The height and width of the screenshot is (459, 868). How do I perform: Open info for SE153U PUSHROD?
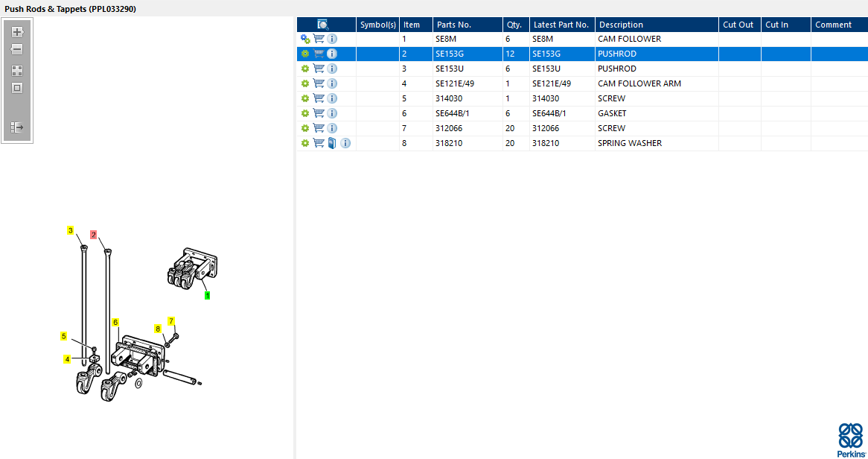click(332, 69)
